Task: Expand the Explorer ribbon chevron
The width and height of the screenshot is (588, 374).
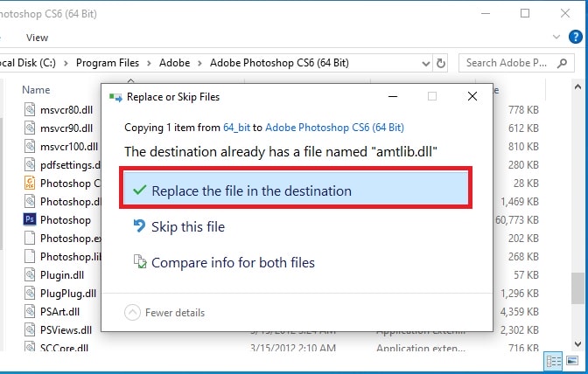Action: pyautogui.click(x=556, y=37)
